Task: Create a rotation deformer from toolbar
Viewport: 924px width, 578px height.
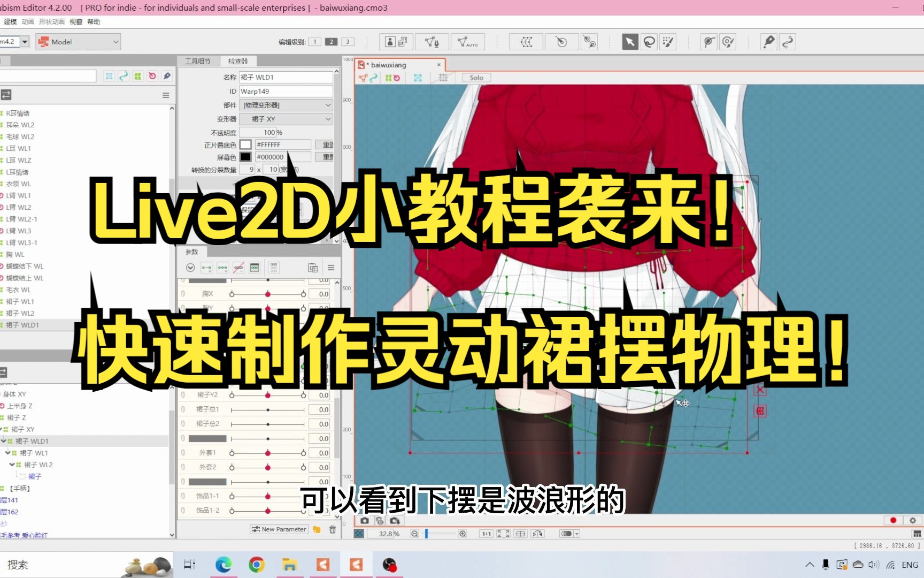Action: tap(561, 42)
